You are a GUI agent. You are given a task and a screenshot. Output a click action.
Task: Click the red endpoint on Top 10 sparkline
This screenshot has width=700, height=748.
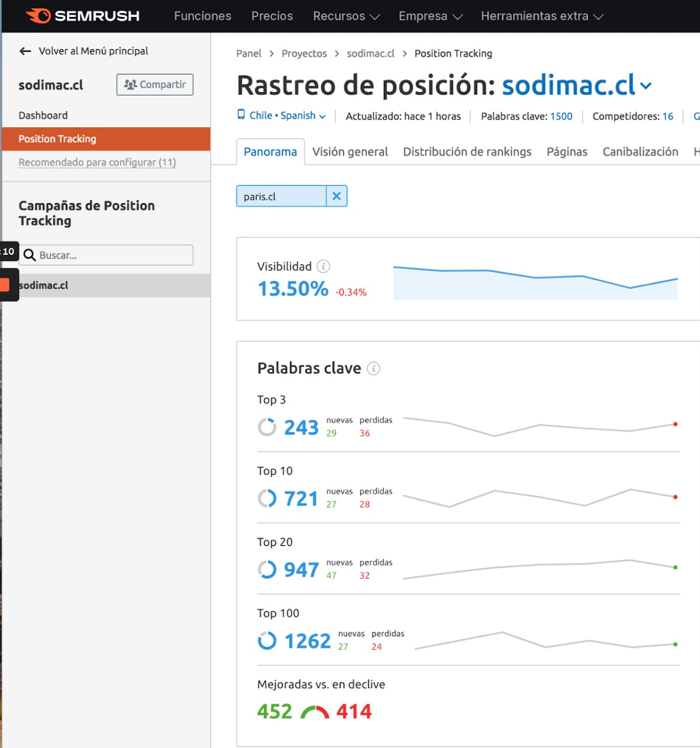coord(675,497)
